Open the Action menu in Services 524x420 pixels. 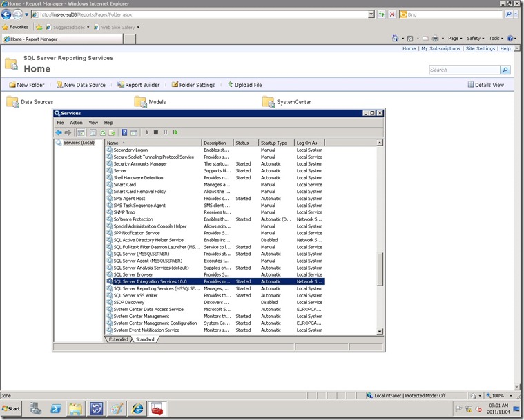click(x=76, y=123)
